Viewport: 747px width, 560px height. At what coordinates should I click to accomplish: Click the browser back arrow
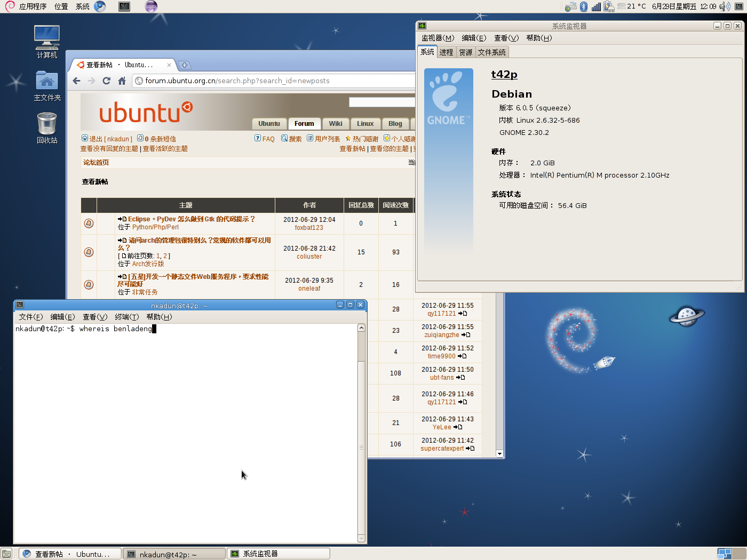pyautogui.click(x=77, y=81)
